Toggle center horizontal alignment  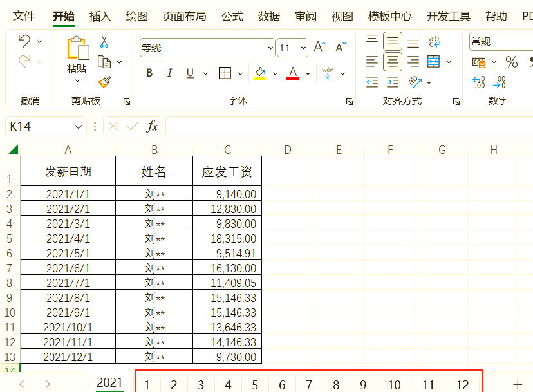coord(393,62)
